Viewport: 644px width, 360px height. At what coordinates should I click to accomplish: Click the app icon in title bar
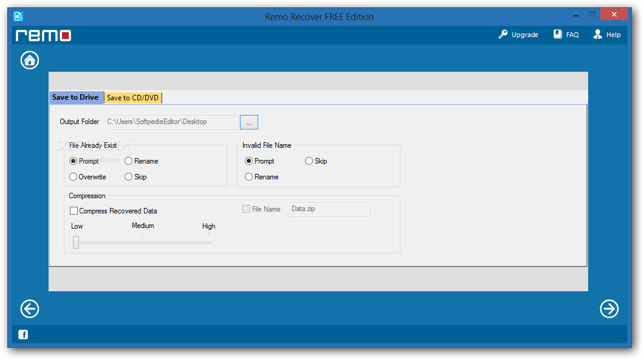point(18,16)
